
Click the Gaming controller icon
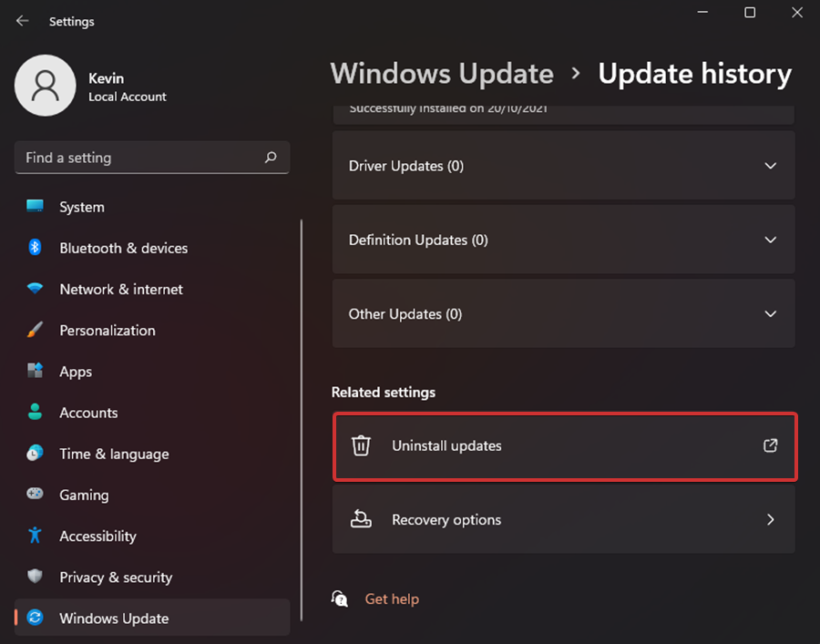tap(36, 495)
